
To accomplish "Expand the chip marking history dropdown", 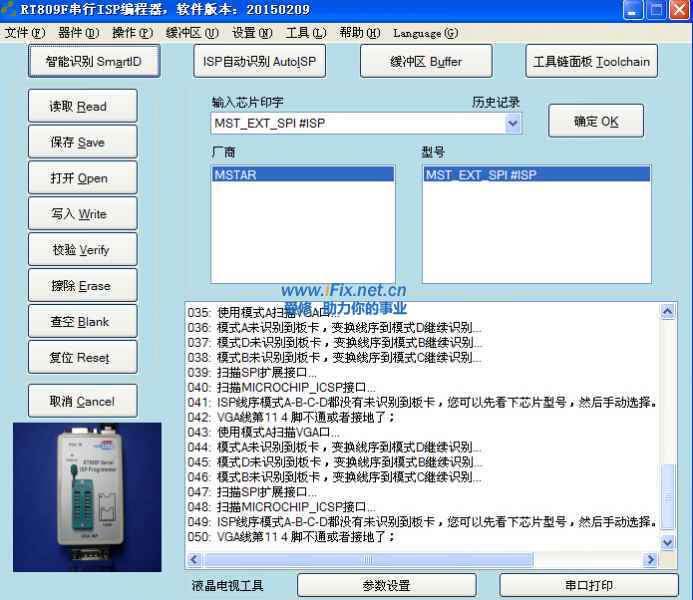I will tap(513, 123).
